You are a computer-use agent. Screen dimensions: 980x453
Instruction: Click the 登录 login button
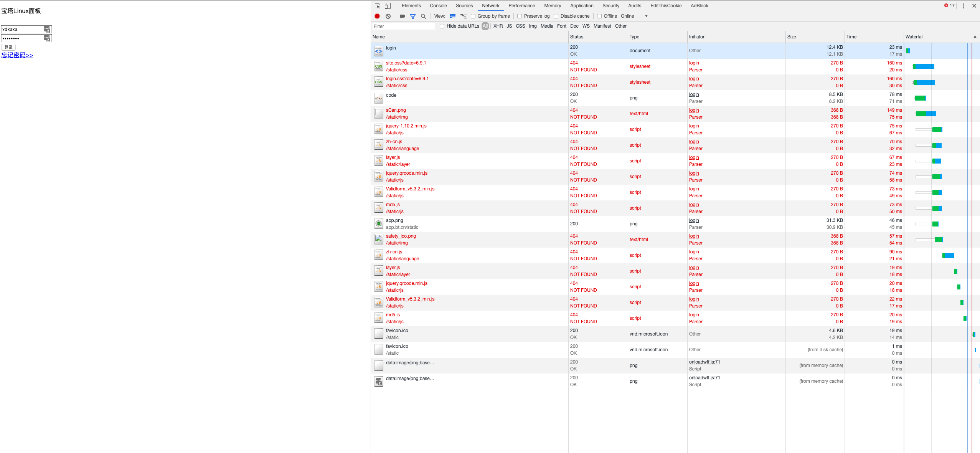point(8,47)
